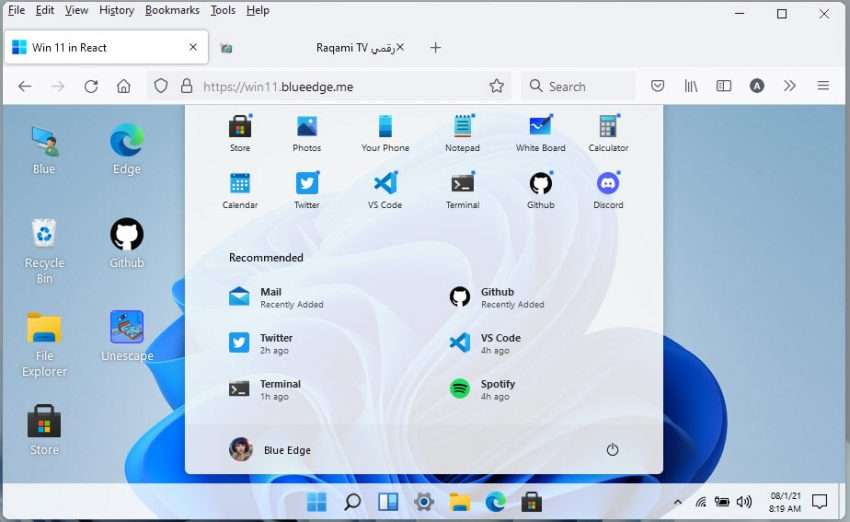Launch Discord from pinned apps

[608, 190]
